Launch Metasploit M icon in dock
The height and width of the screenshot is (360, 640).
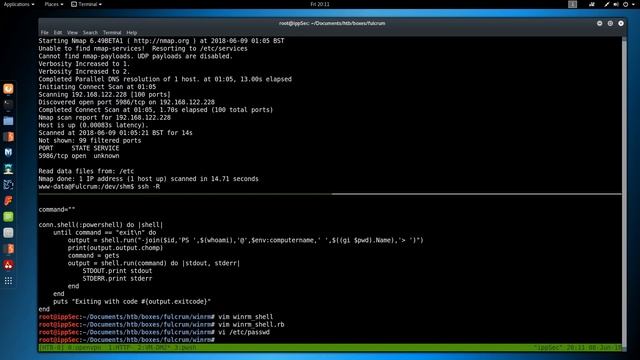[8, 153]
